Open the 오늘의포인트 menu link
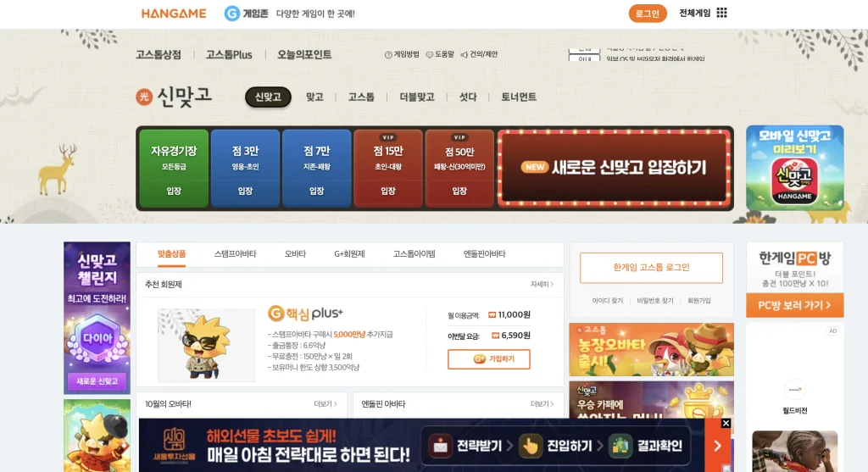 point(304,54)
